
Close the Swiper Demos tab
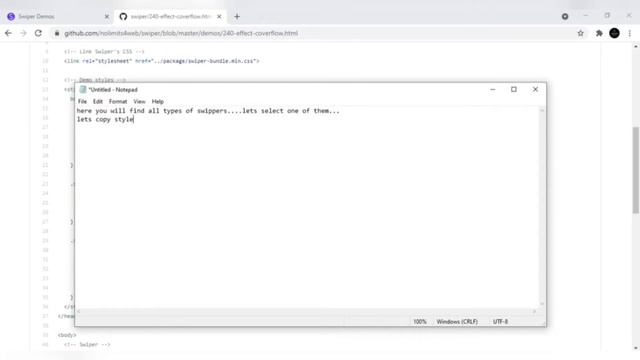click(107, 17)
